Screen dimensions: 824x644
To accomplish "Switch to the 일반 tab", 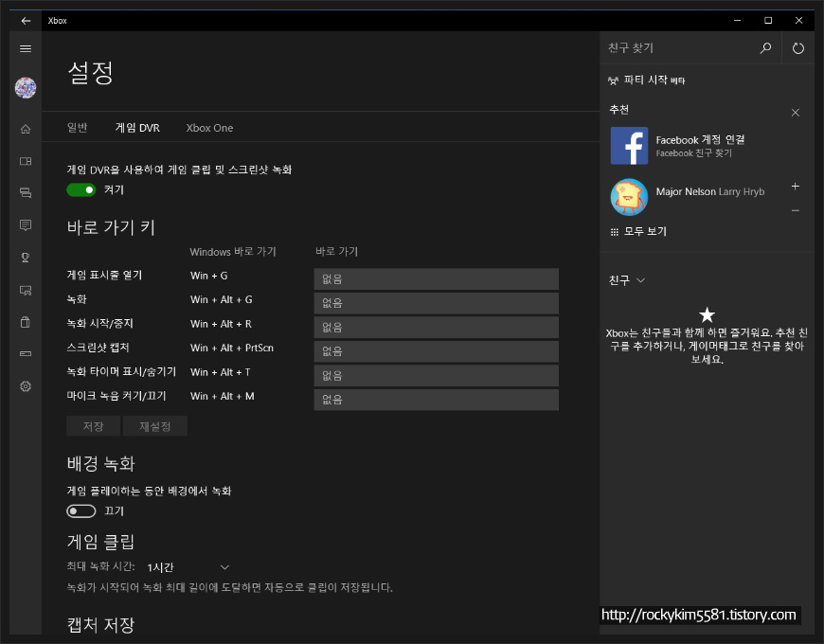I will pyautogui.click(x=78, y=128).
